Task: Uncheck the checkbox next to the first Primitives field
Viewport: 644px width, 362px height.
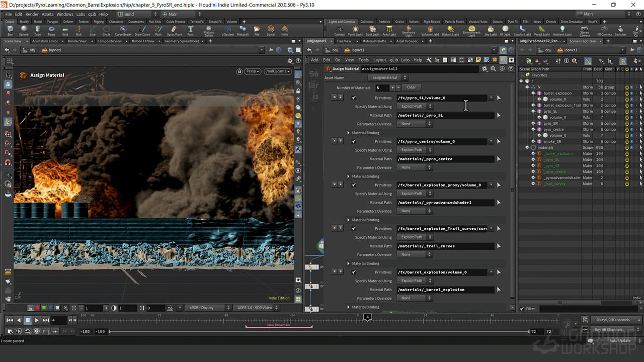Action: coord(354,98)
